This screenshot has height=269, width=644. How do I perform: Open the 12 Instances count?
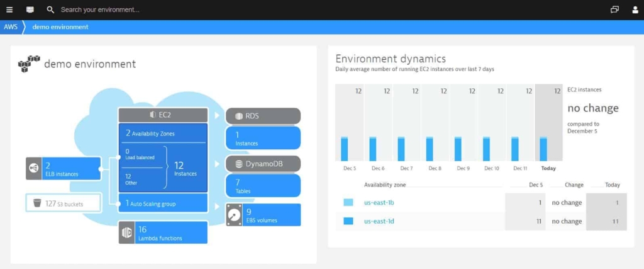(186, 169)
